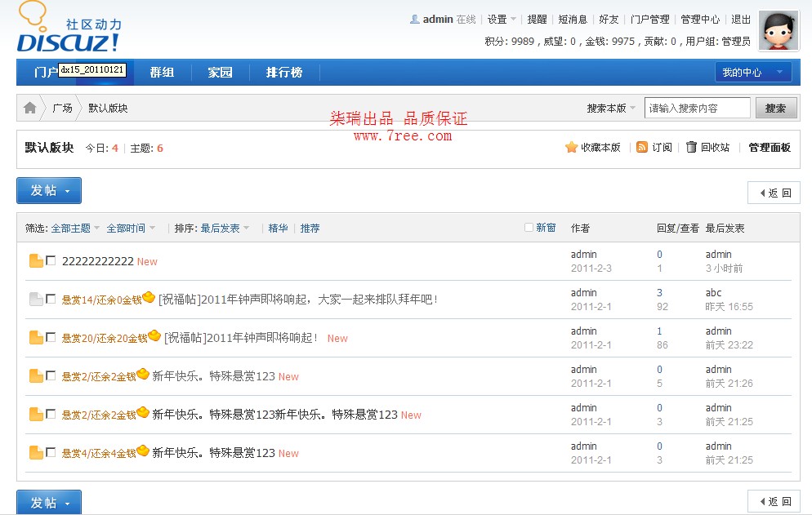Viewport: 812px width, 515px height.
Task: Click the 精华 filter link
Action: 278,229
